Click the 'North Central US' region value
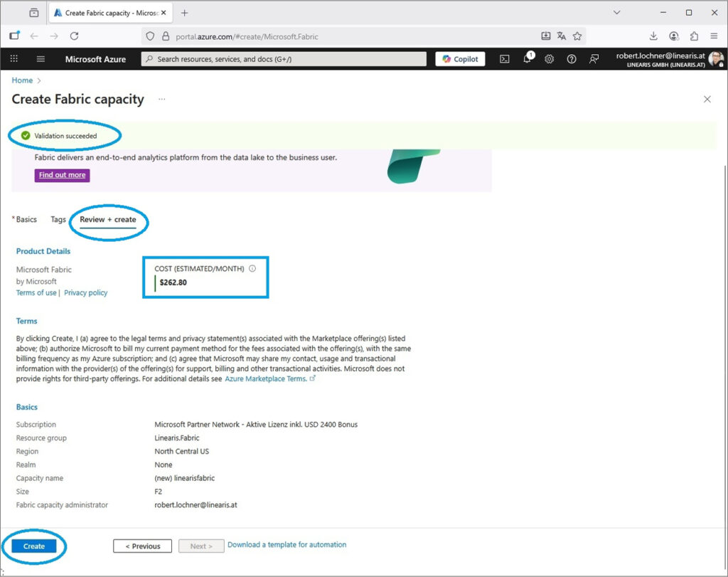Image resolution: width=728 pixels, height=577 pixels. point(181,451)
